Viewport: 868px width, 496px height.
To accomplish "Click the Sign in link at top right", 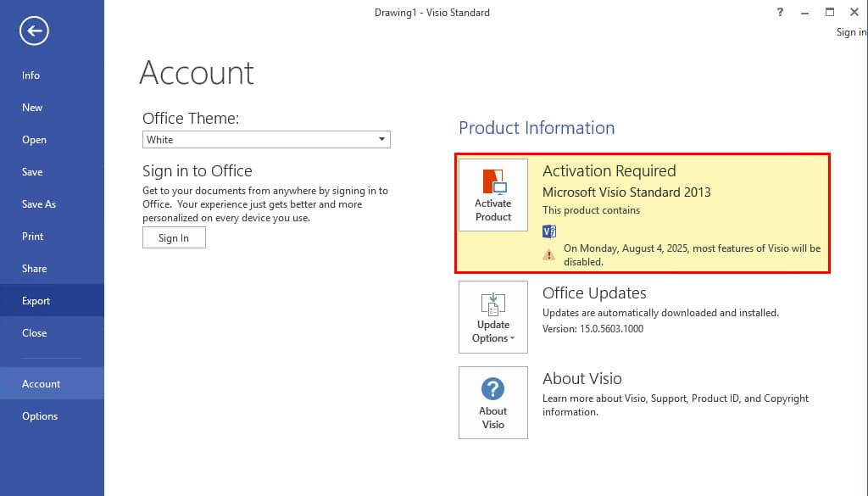I will tap(851, 32).
